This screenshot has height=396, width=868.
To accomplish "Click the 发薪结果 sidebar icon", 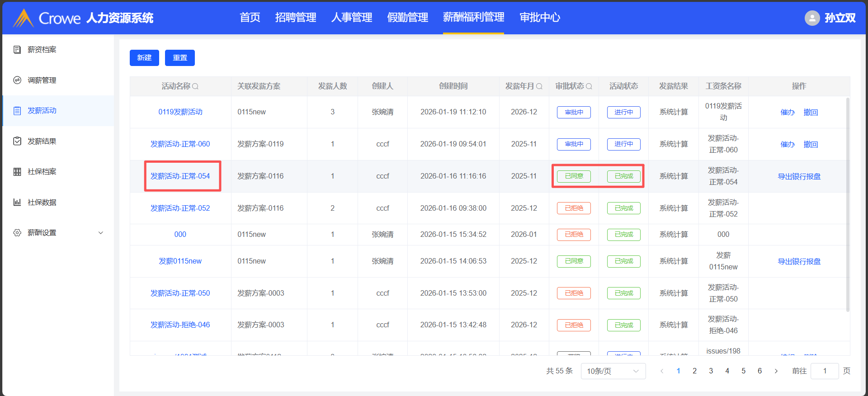I will (x=17, y=141).
